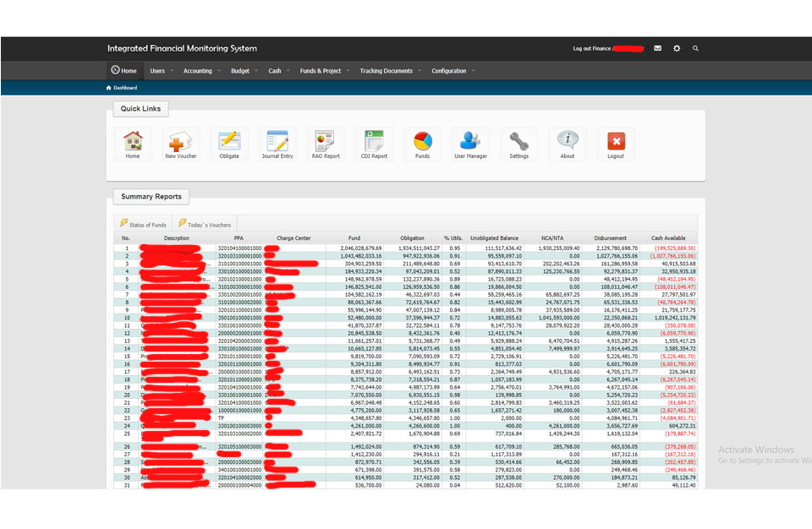812x529 pixels.
Task: Click the search magnifier icon in header
Action: click(x=695, y=48)
